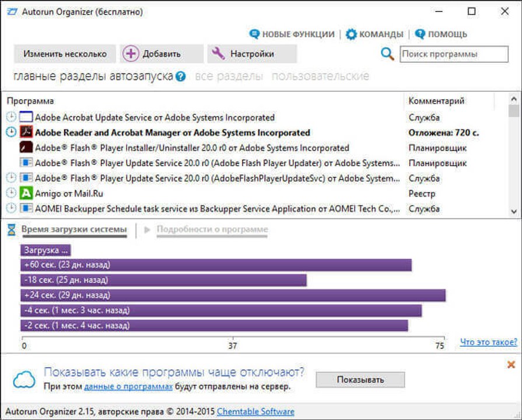Image resolution: width=522 pixels, height=420 pixels.
Task: Open Что это такое? link
Action: pos(488,342)
